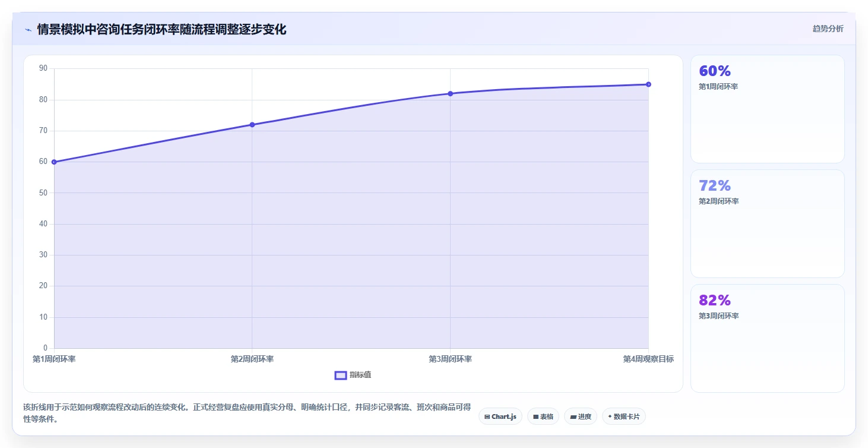
Task: Select the 第1周闭环率 data point on the line
Action: pos(54,162)
